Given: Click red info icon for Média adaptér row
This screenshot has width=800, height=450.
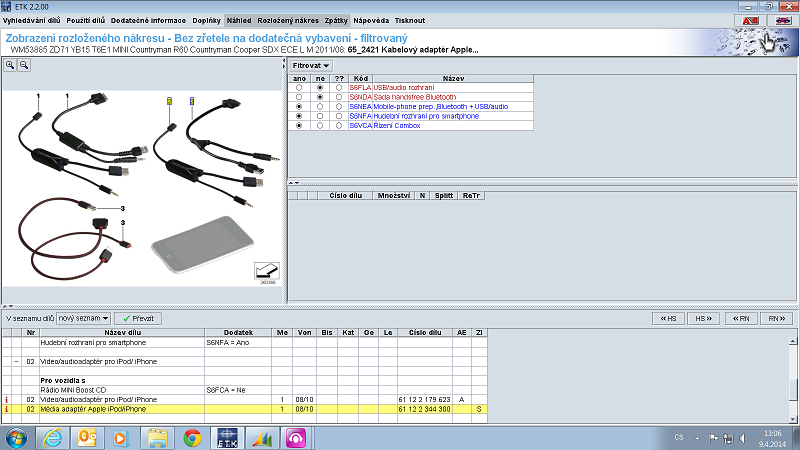Looking at the screenshot, I should point(6,409).
